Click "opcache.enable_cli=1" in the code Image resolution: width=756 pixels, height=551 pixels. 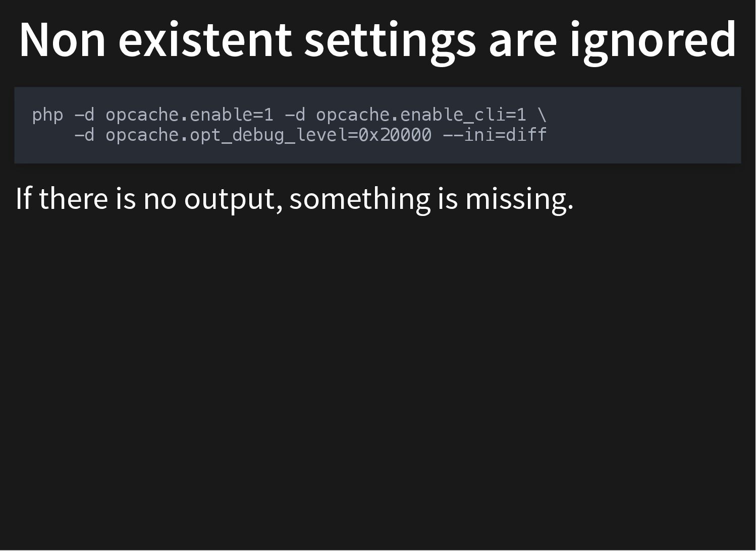click(x=421, y=116)
